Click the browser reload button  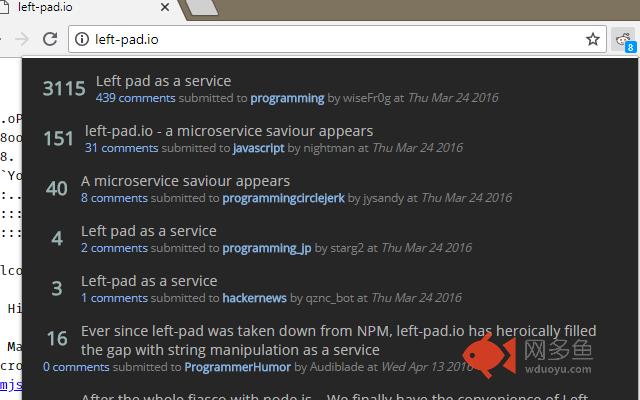pos(50,39)
